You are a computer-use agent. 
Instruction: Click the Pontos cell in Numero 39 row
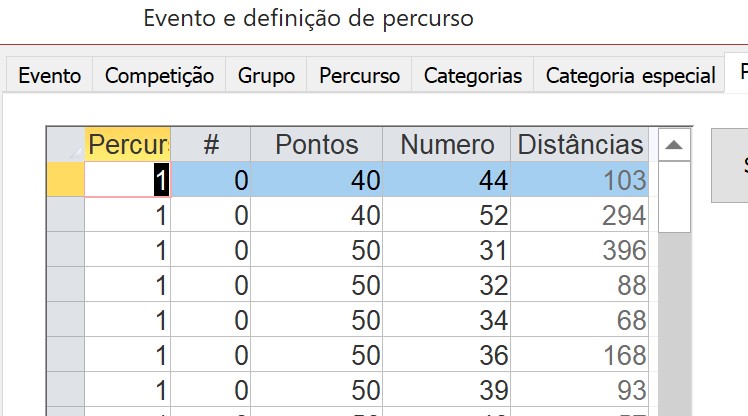(x=317, y=390)
